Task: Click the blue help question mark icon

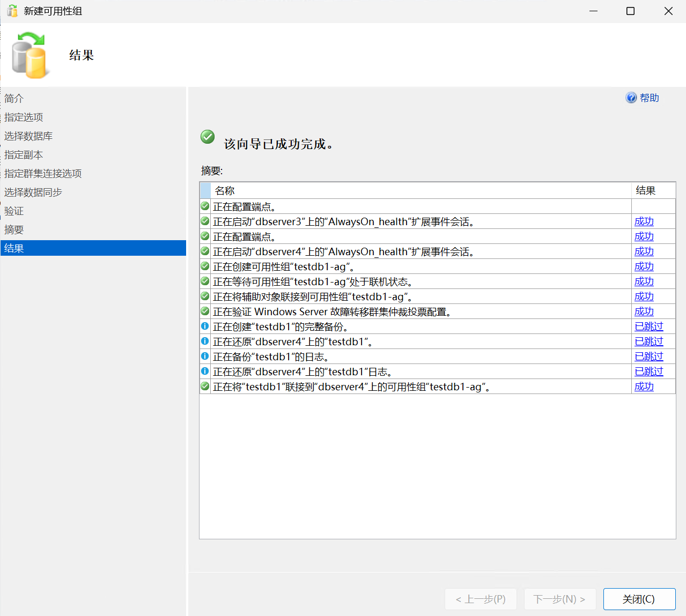Action: [631, 98]
